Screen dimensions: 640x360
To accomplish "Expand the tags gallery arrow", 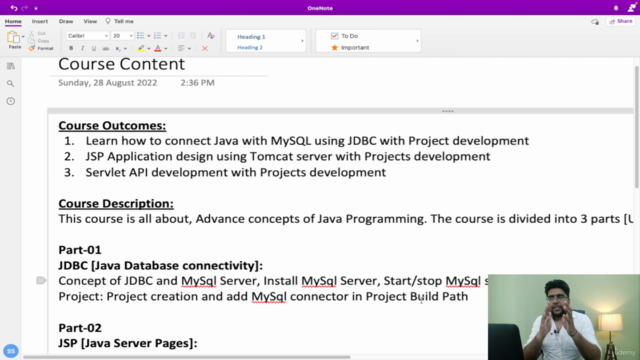I will (417, 41).
